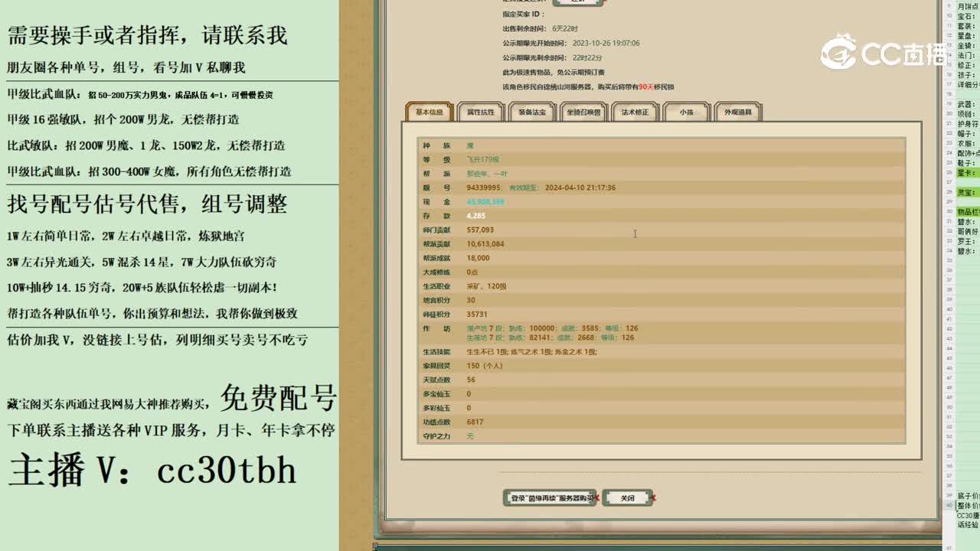
Task: Click the 守护之力 value 无
Action: 470,436
